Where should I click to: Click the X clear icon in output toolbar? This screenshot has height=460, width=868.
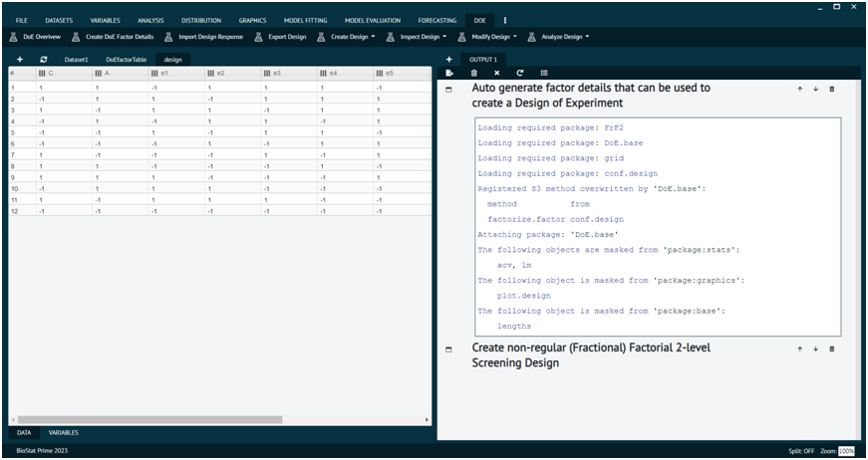click(497, 73)
